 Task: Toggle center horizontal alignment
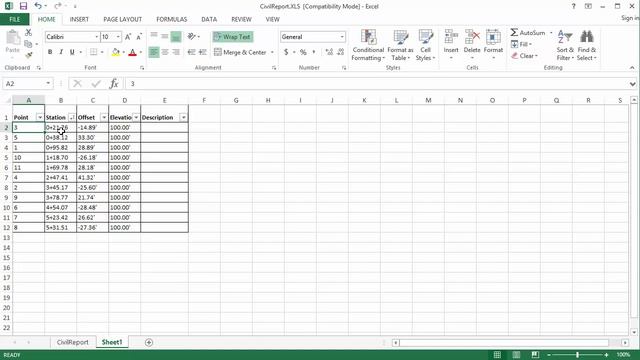point(165,52)
